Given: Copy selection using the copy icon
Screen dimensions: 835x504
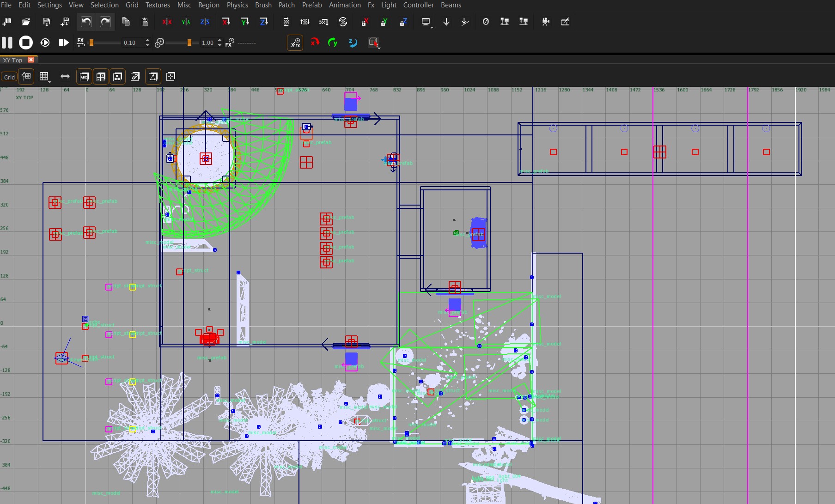Looking at the screenshot, I should pos(126,22).
